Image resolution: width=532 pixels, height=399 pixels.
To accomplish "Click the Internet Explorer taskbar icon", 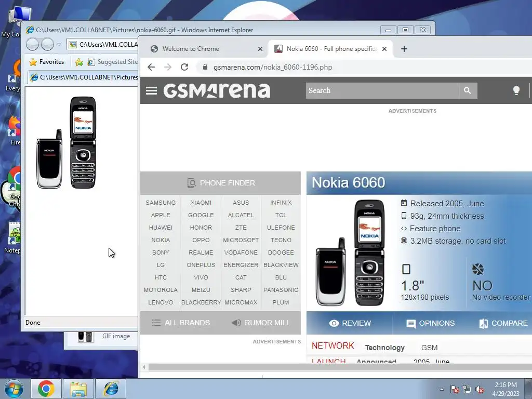I will [x=111, y=389].
